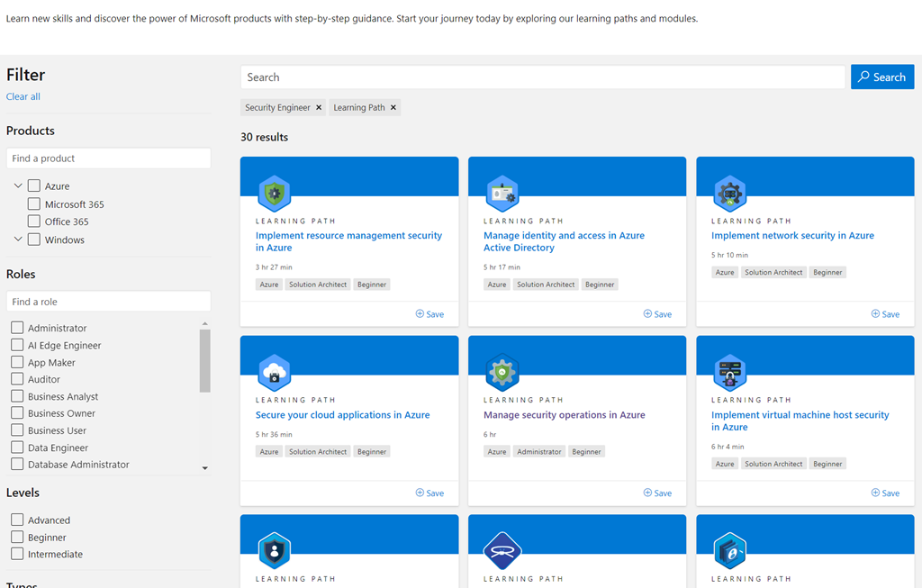The image size is (922, 588).
Task: Open Implement network security in Azure path
Action: pyautogui.click(x=792, y=236)
